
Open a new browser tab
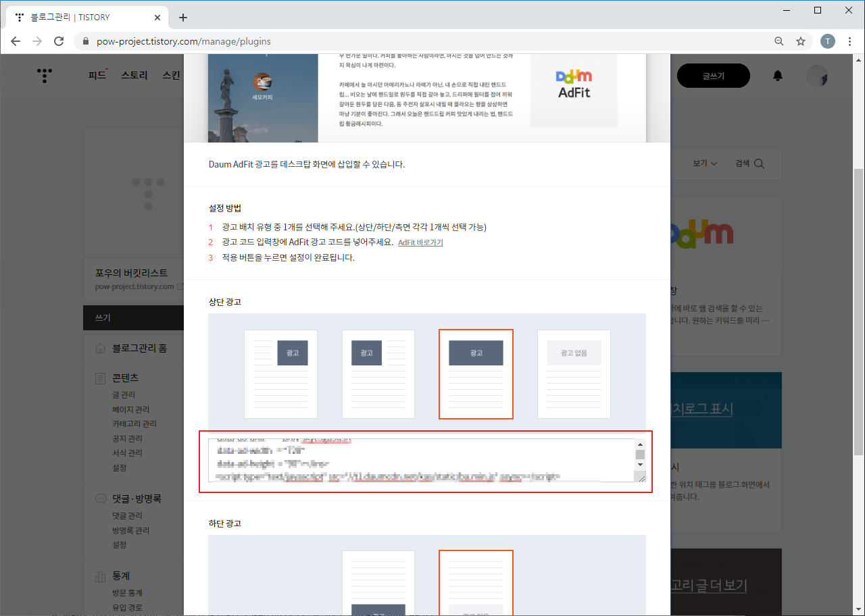(x=182, y=18)
